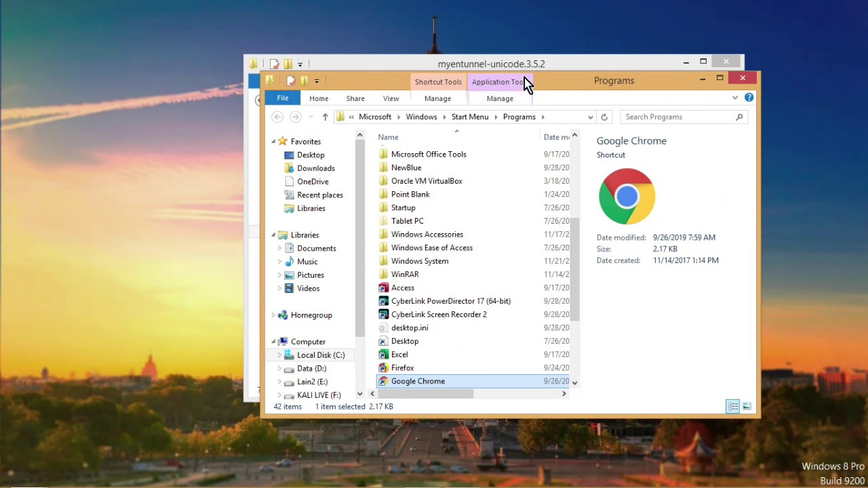Expand the Homegroup node
The image size is (868, 488).
[274, 315]
